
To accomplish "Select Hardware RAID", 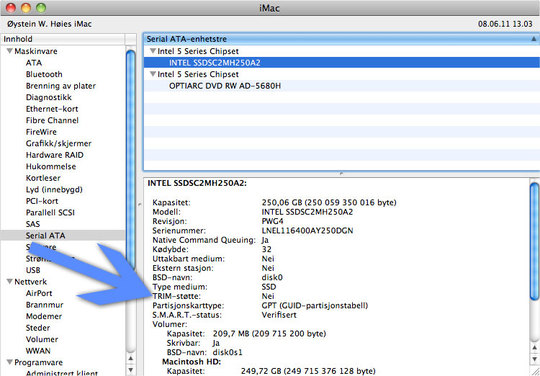I will pos(54,155).
